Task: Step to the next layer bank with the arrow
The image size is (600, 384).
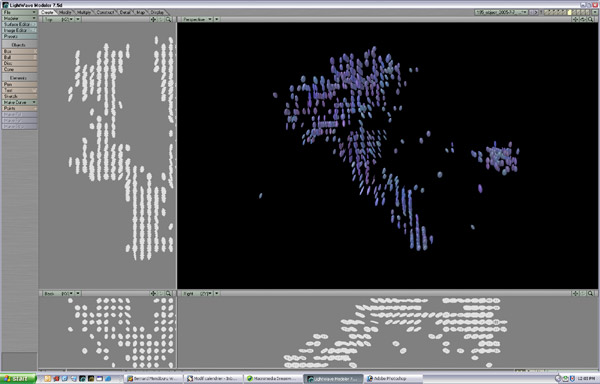Action: [536, 12]
